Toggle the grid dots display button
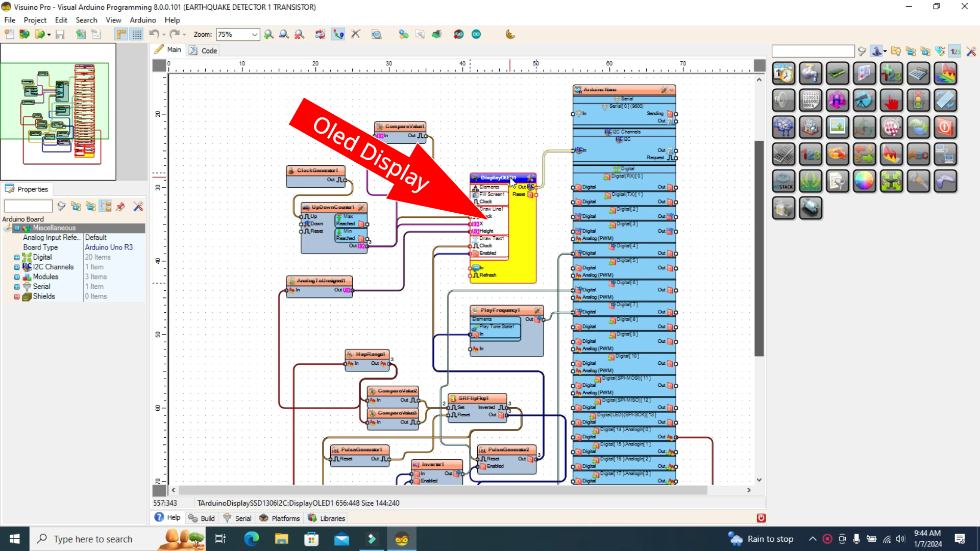The width and height of the screenshot is (980, 551). click(x=137, y=34)
